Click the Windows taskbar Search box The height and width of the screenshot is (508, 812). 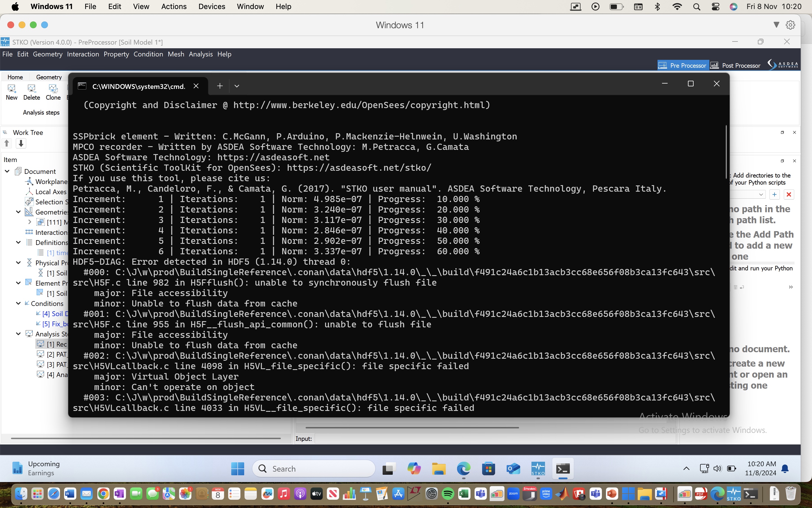[x=314, y=469]
